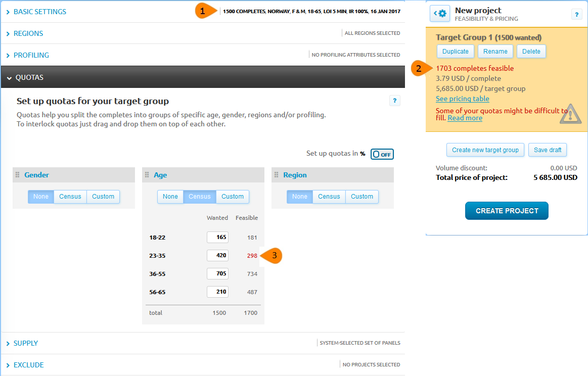The image size is (588, 376).
Task: Click the quotas help question mark icon
Action: tap(394, 101)
